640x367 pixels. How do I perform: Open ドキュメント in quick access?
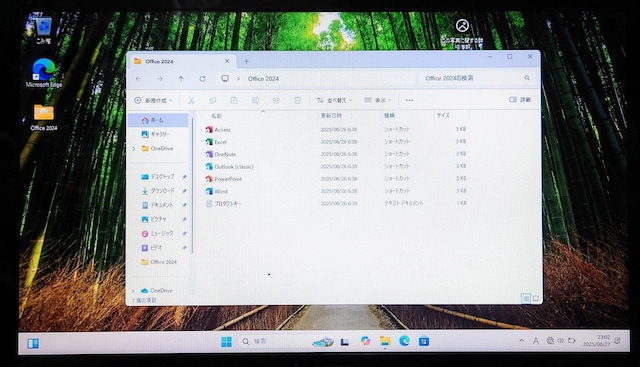tap(158, 205)
